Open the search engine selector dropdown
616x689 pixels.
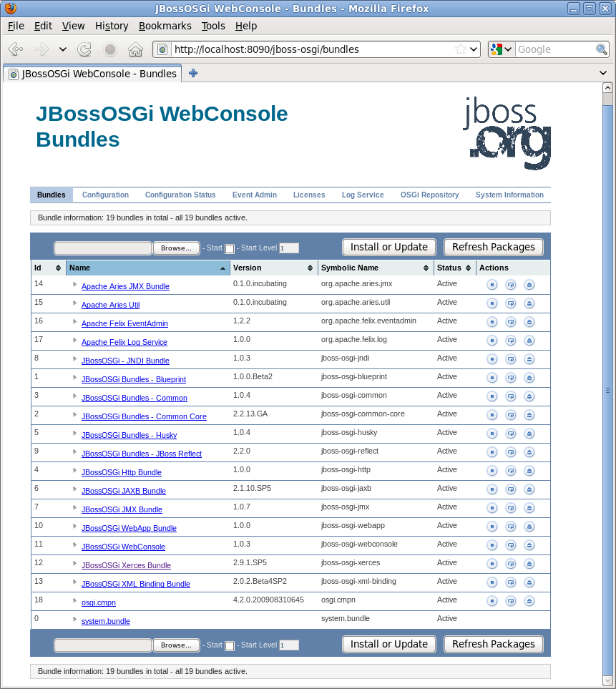coord(502,49)
